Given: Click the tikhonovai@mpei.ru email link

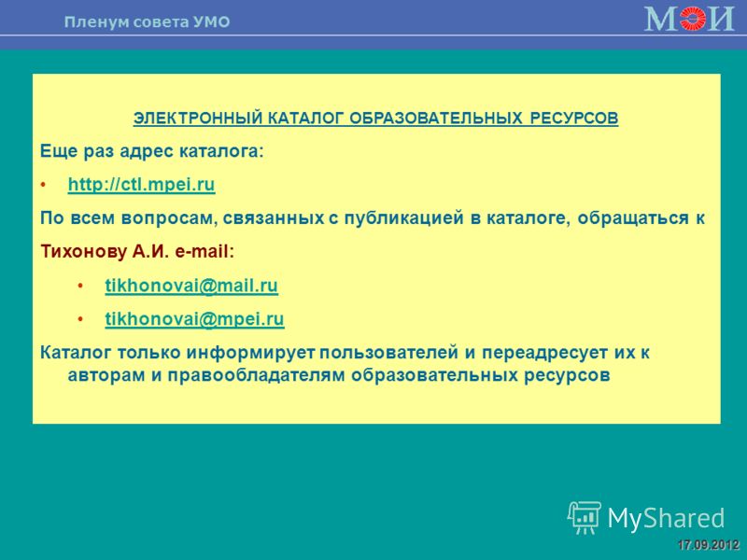Looking at the screenshot, I should pyautogui.click(x=194, y=319).
